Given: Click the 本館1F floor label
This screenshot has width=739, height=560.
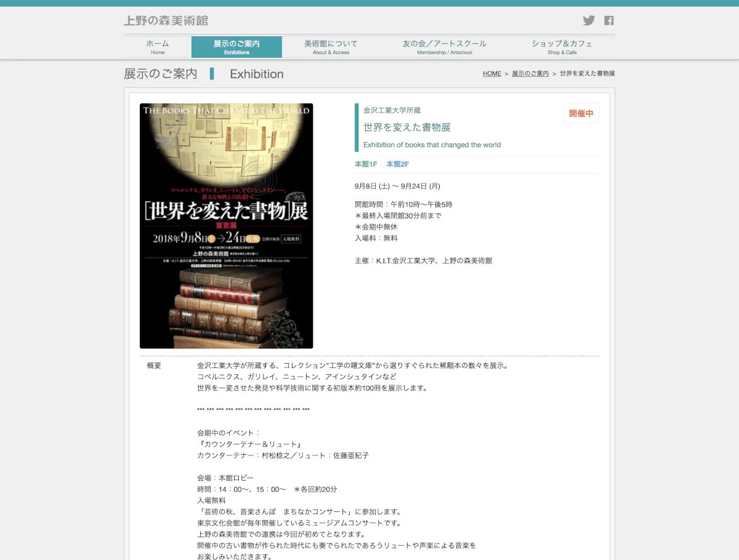Looking at the screenshot, I should coord(366,164).
